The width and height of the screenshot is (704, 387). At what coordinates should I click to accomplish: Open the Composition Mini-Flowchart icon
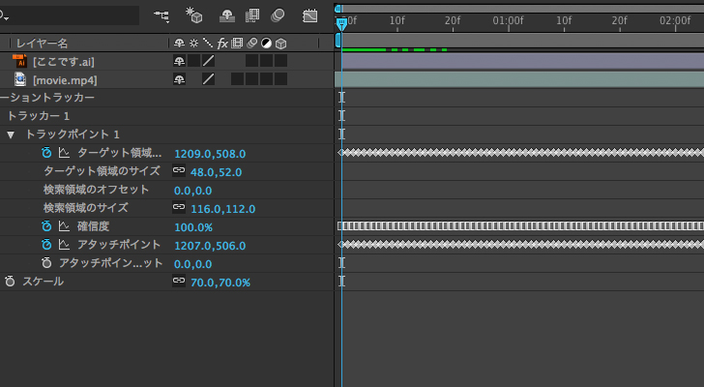[161, 16]
